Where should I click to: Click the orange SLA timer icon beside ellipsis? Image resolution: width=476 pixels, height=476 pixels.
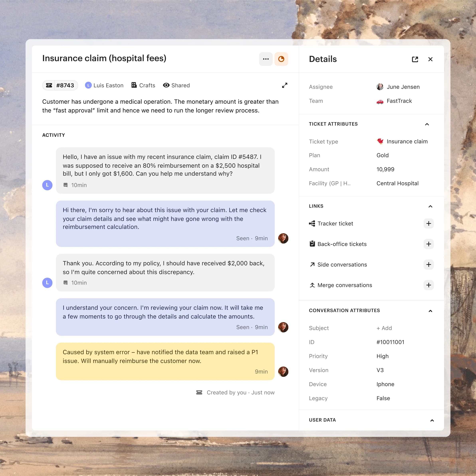[281, 59]
